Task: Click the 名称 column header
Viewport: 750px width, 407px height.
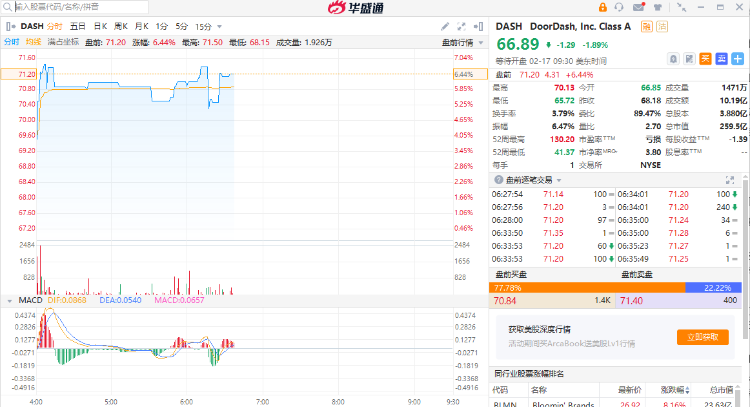Action: (539, 390)
